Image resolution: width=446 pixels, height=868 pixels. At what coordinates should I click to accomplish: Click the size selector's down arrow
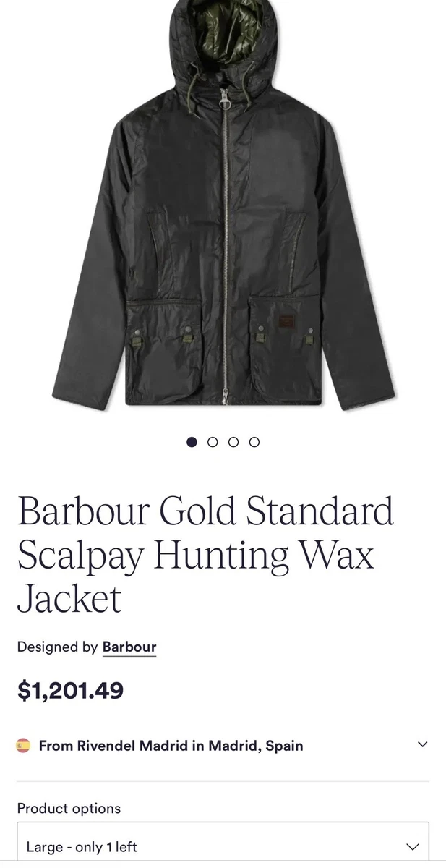(x=413, y=846)
